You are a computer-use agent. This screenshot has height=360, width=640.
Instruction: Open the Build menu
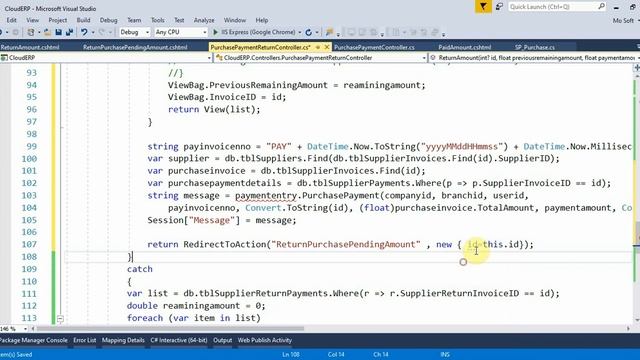[x=83, y=20]
